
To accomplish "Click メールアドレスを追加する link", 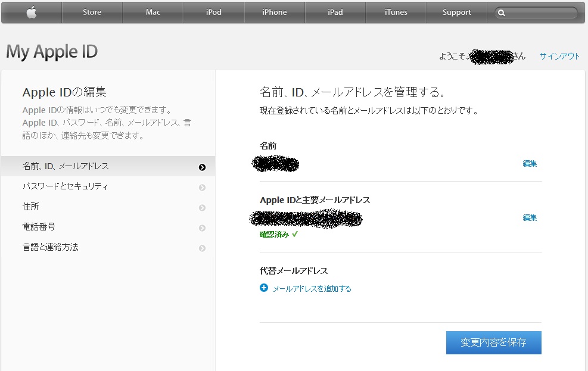I will (312, 289).
